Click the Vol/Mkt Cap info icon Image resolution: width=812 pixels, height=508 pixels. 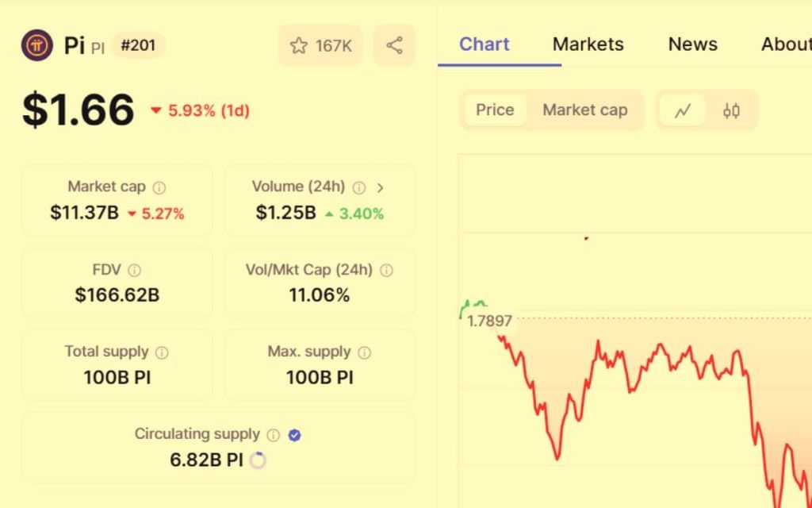pyautogui.click(x=386, y=270)
